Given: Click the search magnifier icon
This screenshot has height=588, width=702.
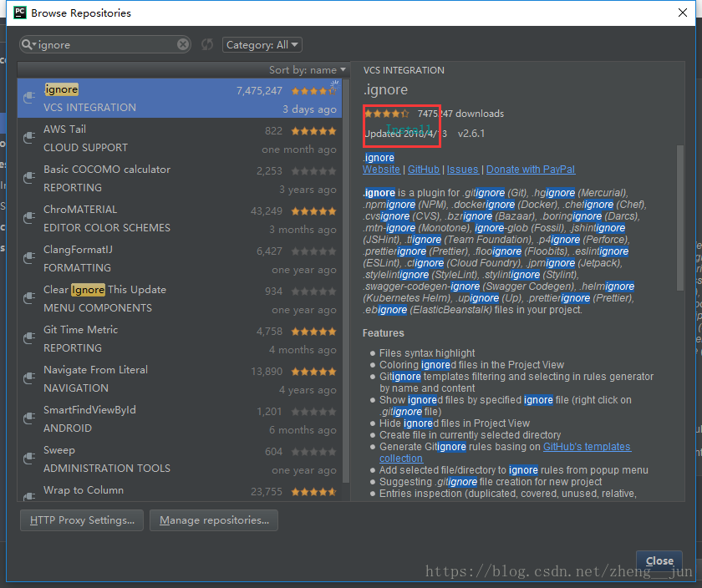Looking at the screenshot, I should pos(27,44).
